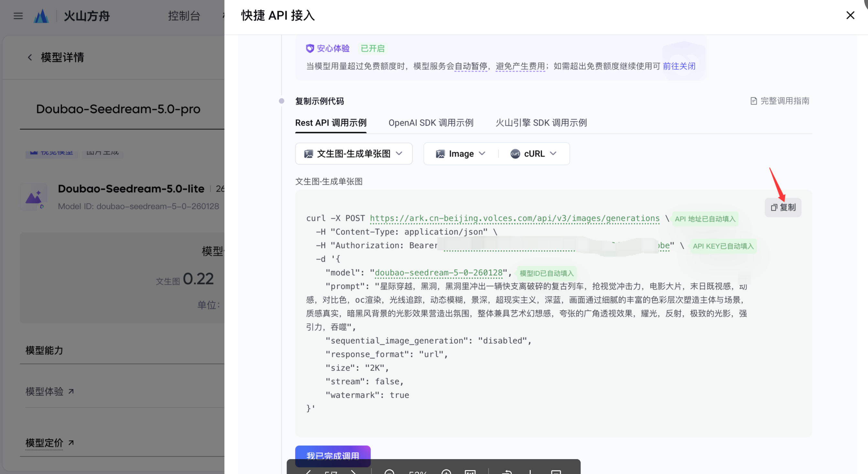The width and height of the screenshot is (868, 474).
Task: Click the Volcano Ark logo
Action: (41, 16)
